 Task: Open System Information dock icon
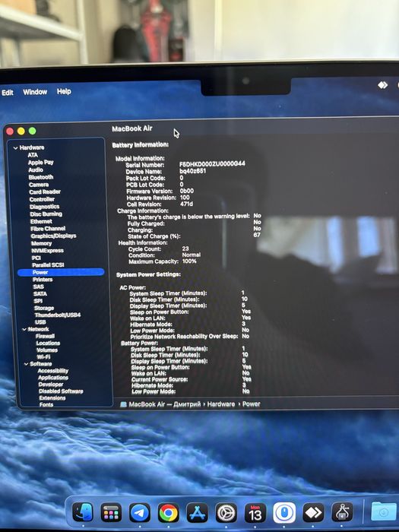(x=342, y=512)
